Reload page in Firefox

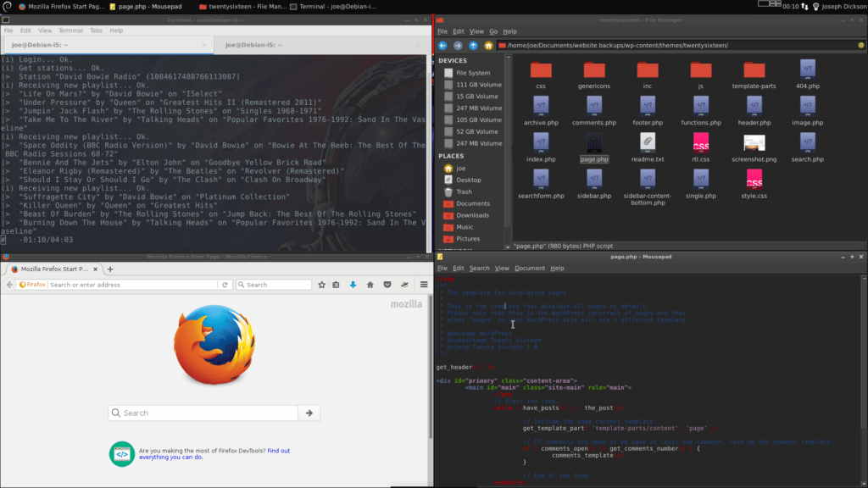pos(225,285)
